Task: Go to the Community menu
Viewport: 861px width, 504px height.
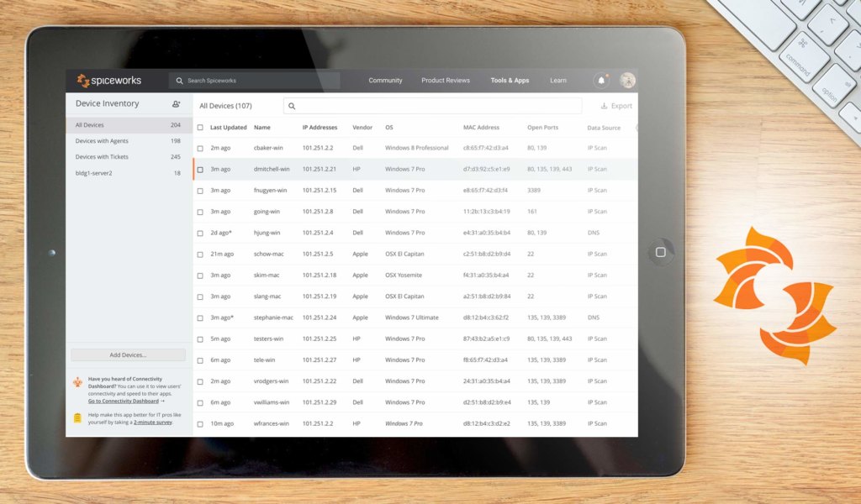Action: (x=385, y=80)
